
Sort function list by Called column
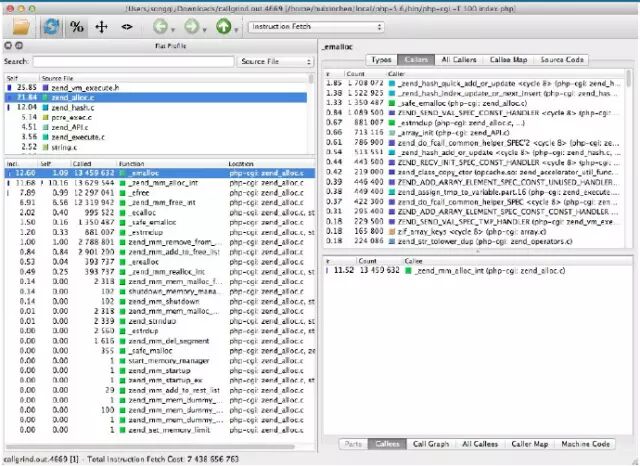93,164
